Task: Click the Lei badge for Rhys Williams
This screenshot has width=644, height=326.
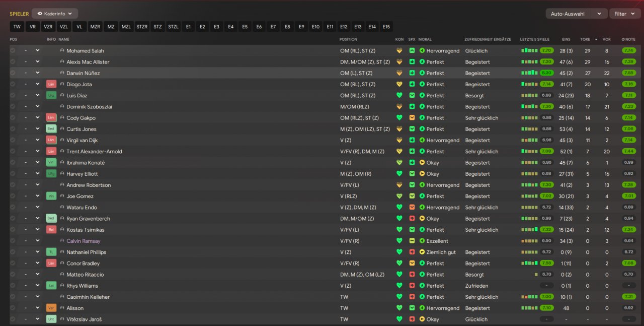Action: [51, 286]
